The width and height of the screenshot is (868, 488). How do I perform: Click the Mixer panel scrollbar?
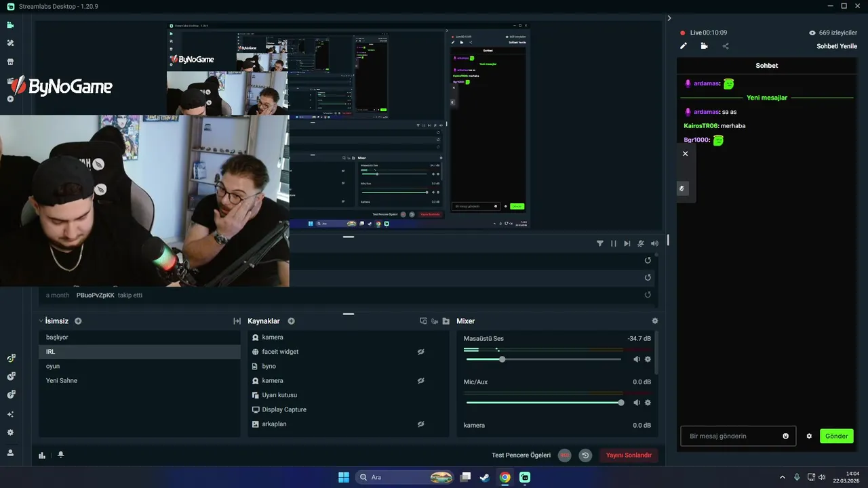[x=656, y=352]
